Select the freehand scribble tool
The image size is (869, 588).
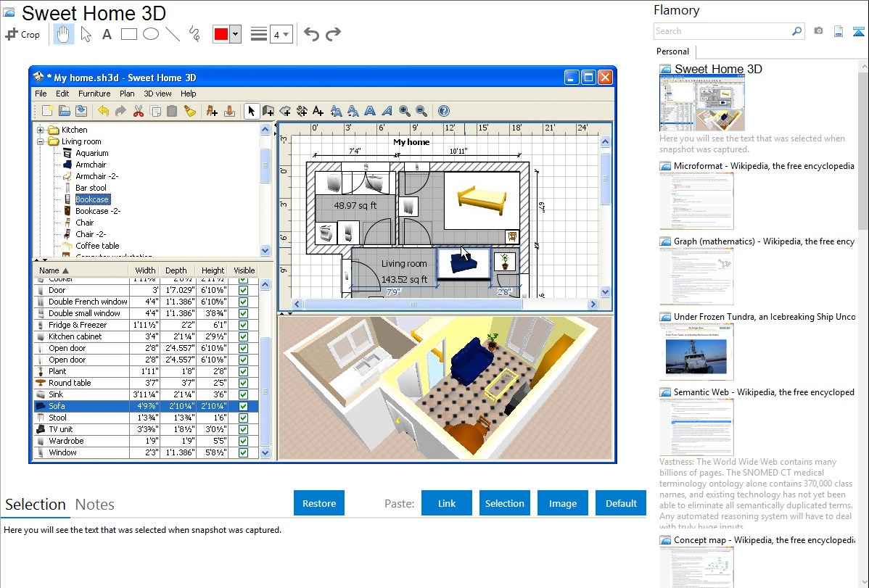click(194, 34)
